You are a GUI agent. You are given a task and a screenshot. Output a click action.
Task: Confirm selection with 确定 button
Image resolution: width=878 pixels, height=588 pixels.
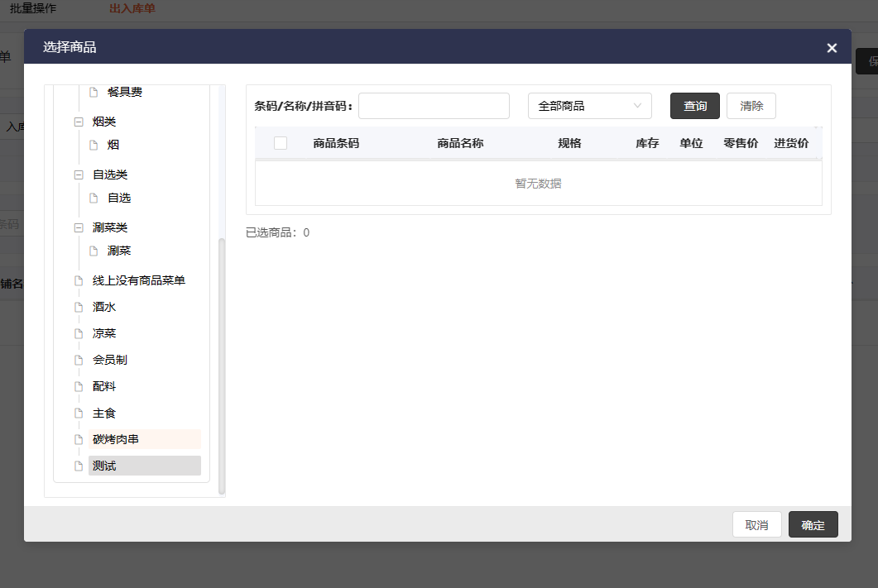[813, 525]
